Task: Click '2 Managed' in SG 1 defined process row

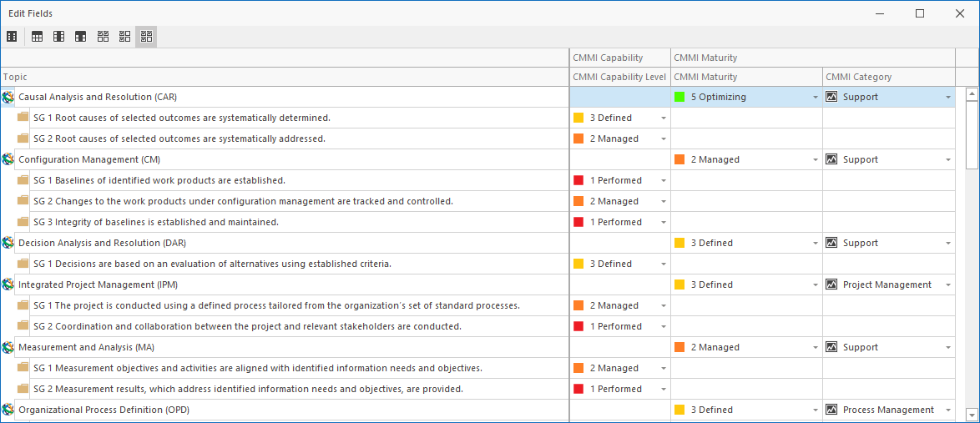Action: point(614,305)
